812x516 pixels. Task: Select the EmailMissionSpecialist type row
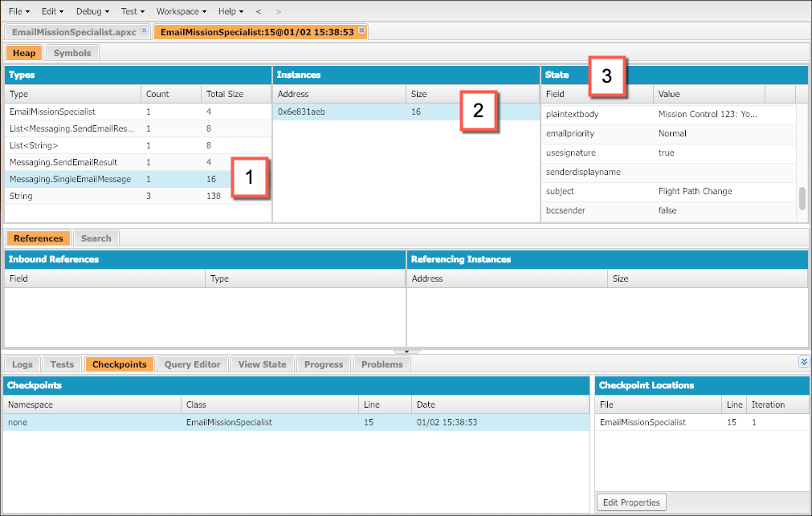pos(138,112)
